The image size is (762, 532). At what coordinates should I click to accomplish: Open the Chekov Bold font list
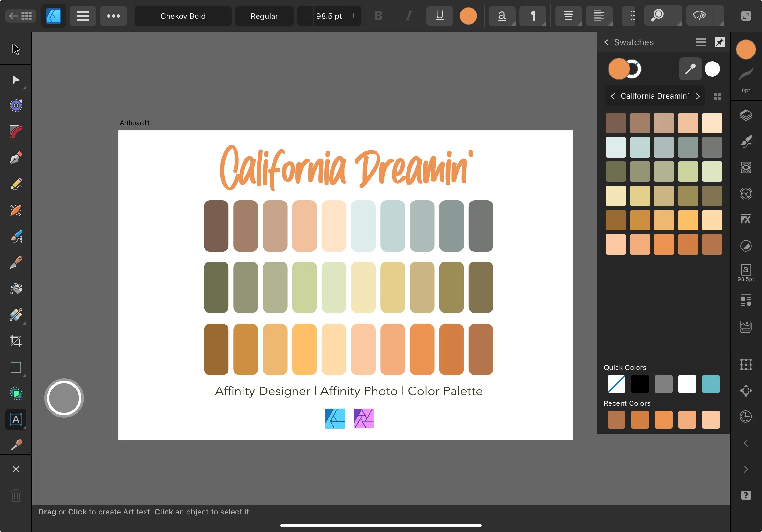coord(183,16)
